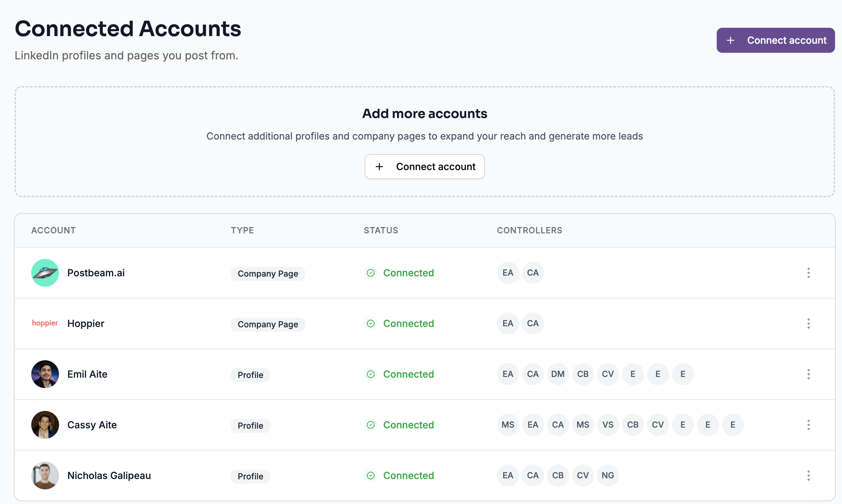
Task: Expand options for Cassy Aite's account
Action: [x=809, y=425]
